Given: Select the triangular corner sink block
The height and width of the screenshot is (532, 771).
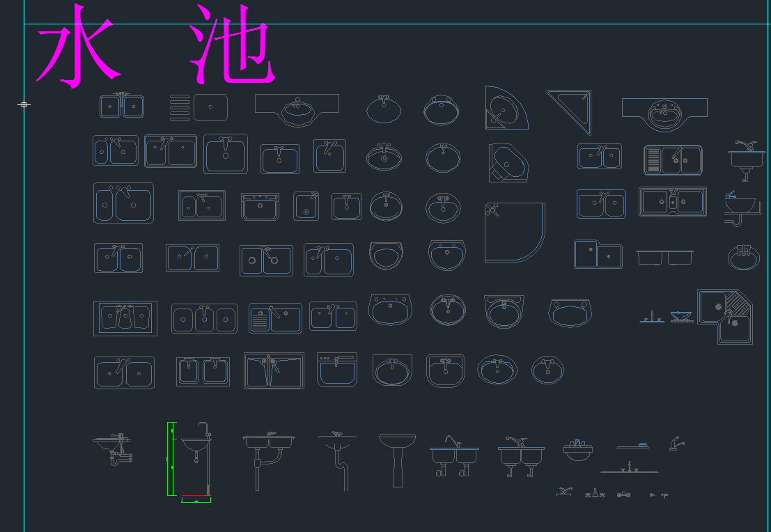Looking at the screenshot, I should coord(570,112).
